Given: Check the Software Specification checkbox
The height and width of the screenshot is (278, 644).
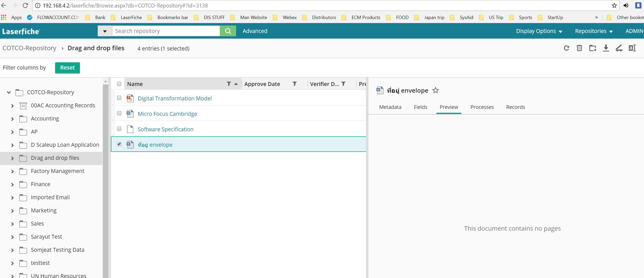Looking at the screenshot, I should (x=119, y=129).
